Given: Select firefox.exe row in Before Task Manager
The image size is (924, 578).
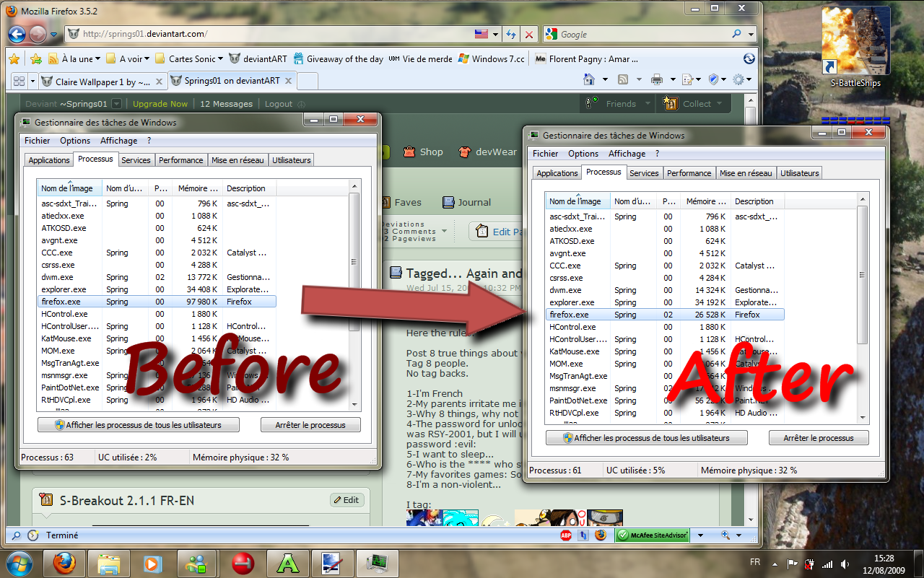Looking at the screenshot, I should pos(157,302).
